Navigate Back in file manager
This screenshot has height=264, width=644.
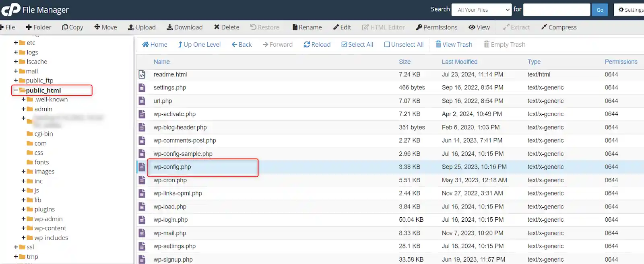[x=242, y=45]
